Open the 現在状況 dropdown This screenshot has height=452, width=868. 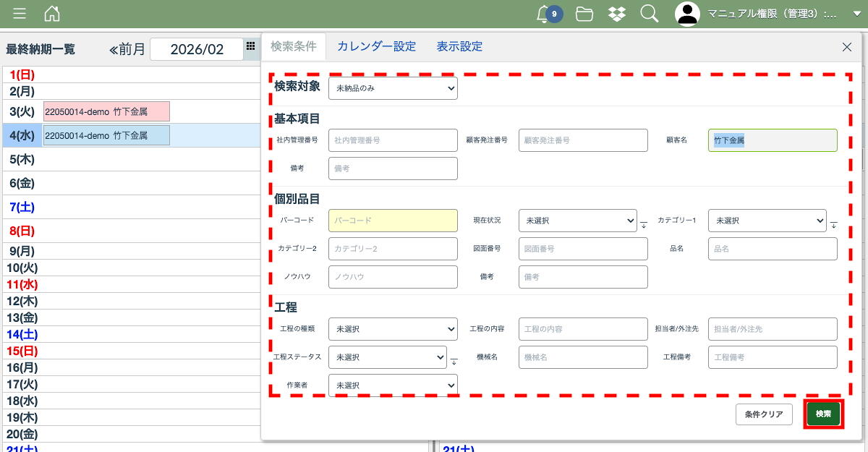tap(577, 221)
